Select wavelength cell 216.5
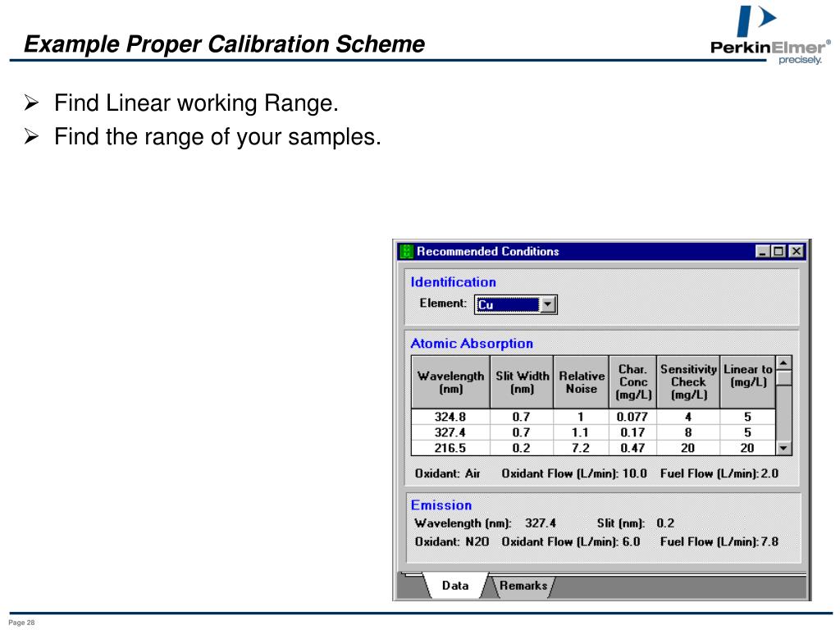This screenshot has height=630, width=840. pos(450,448)
